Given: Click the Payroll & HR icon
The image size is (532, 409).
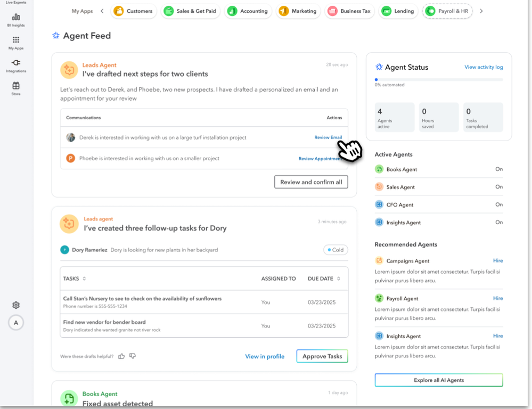Looking at the screenshot, I should (x=430, y=11).
